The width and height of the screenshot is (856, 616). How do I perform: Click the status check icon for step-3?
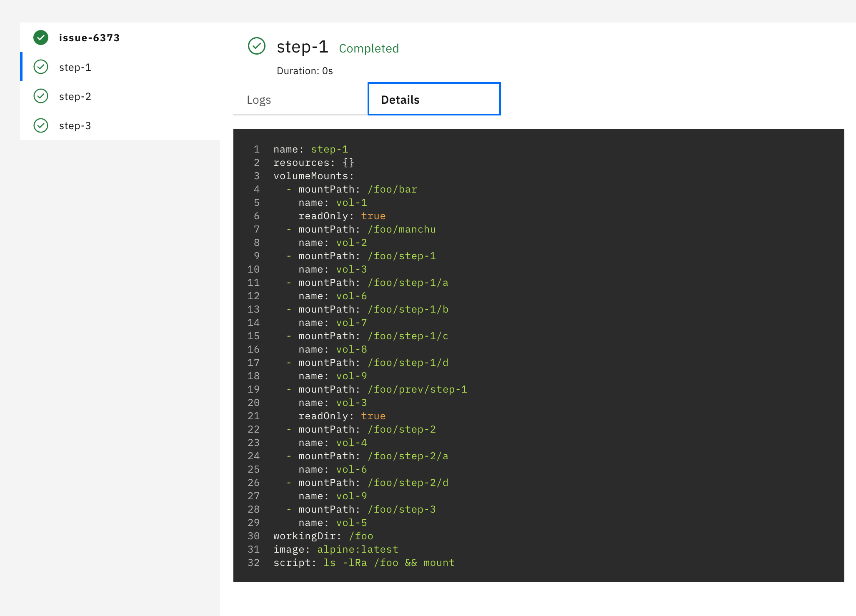[x=41, y=125]
